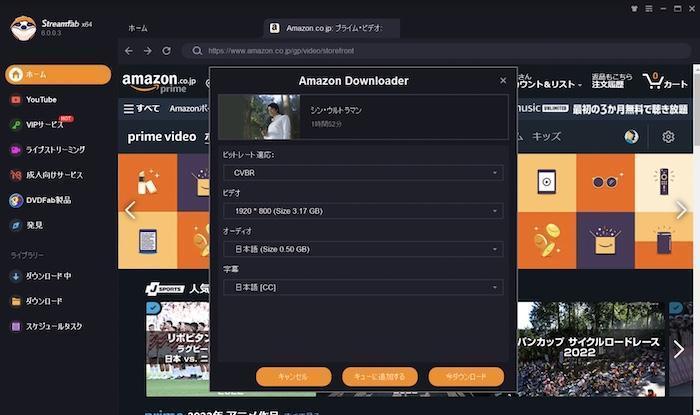This screenshot has height=415, width=700.
Task: Click the ダウンロード folder icon
Action: (x=16, y=301)
